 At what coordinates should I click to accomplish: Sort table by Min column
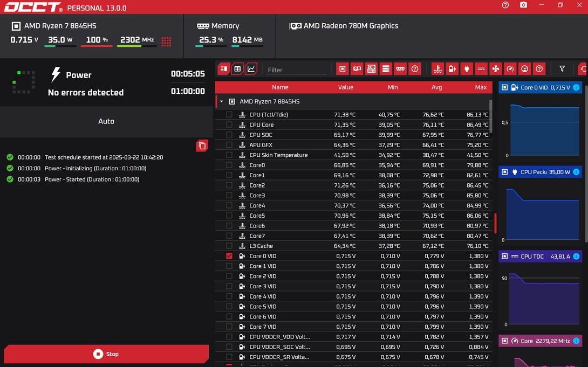[393, 87]
